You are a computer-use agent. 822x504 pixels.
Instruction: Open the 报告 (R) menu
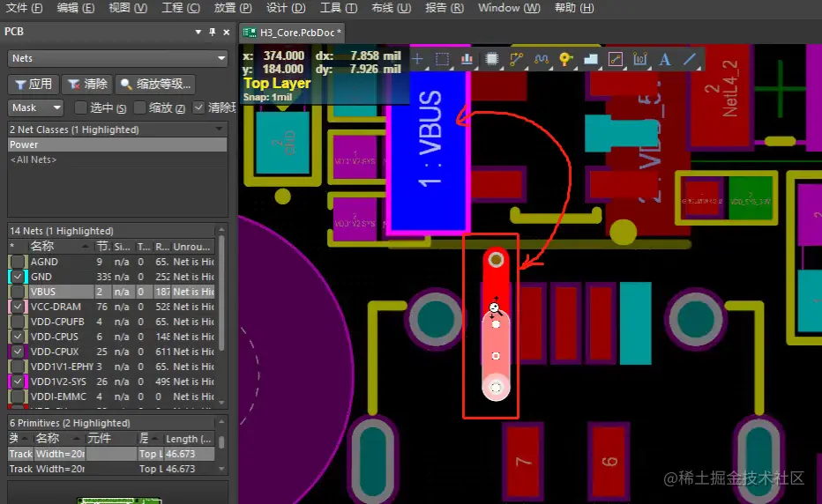coord(444,8)
